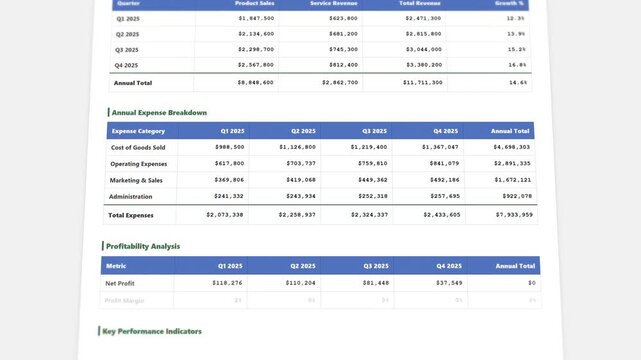The image size is (641, 360).
Task: Click Q1 2025 header in profitability table
Action: pyautogui.click(x=230, y=266)
